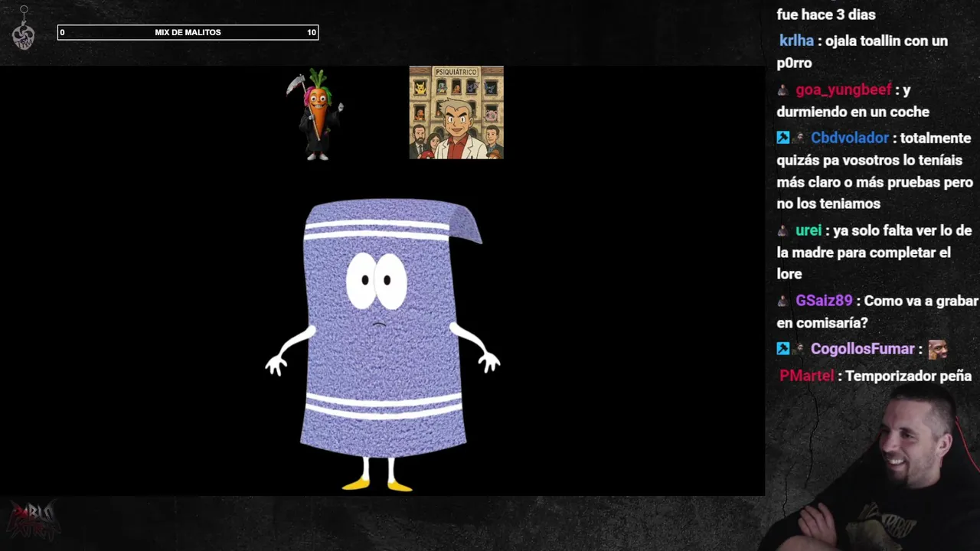The height and width of the screenshot is (551, 980).
Task: Open CogollosFumar's chat username
Action: click(x=863, y=349)
